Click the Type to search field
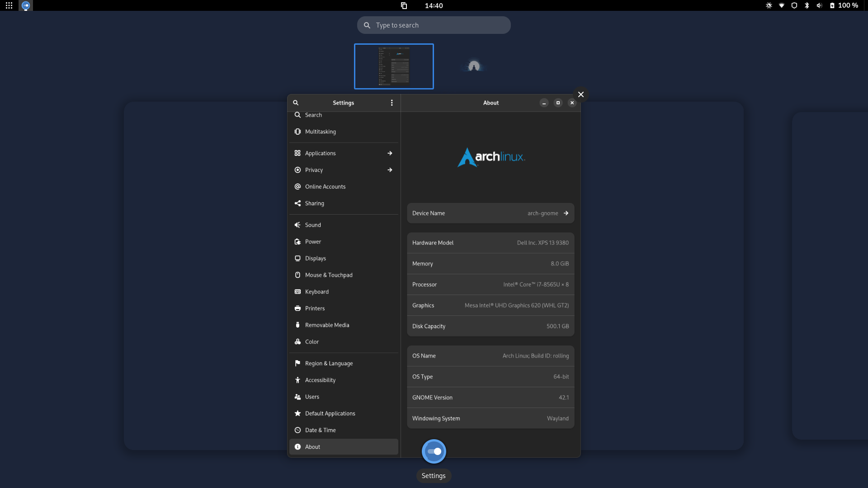This screenshot has height=488, width=868. (434, 25)
